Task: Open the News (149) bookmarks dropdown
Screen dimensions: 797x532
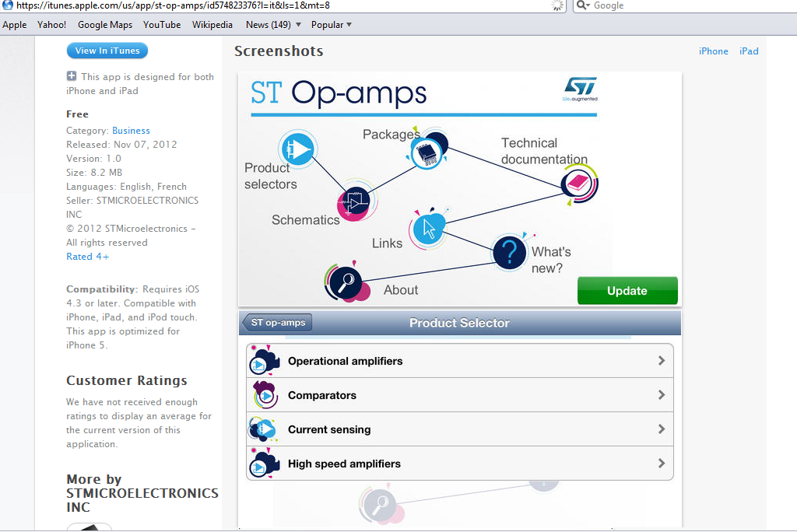Action: 273,24
